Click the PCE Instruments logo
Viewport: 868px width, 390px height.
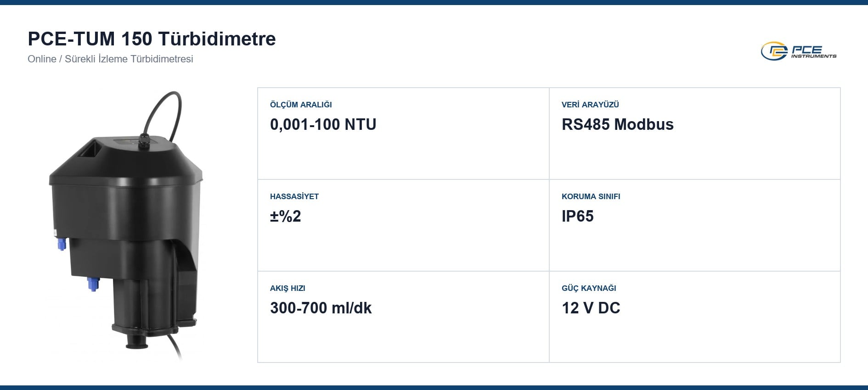click(799, 51)
